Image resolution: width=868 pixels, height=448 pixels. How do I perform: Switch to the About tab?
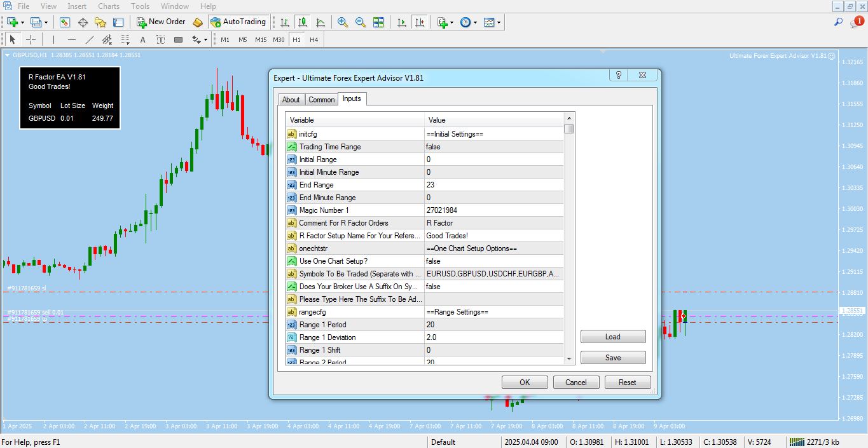291,100
